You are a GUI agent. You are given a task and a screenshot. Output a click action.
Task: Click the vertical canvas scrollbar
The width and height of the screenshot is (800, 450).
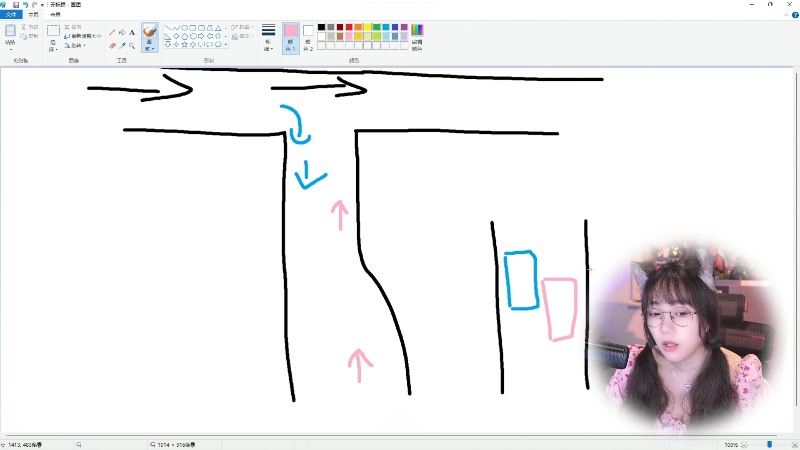click(796, 240)
